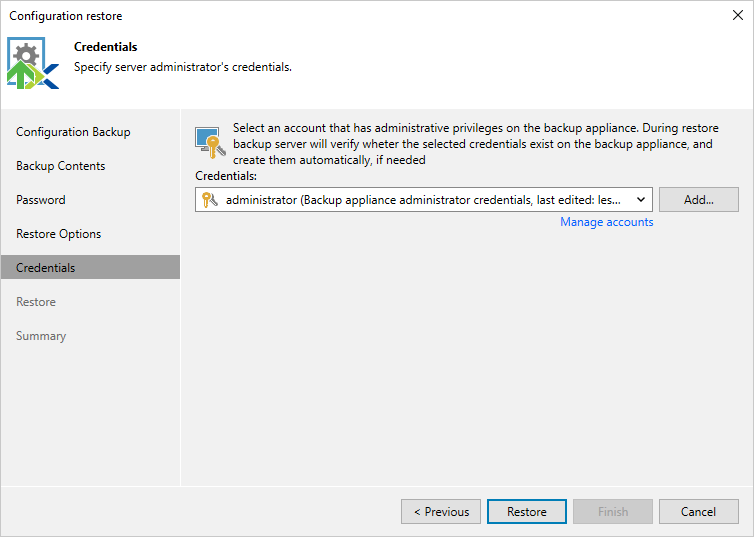The image size is (754, 537).
Task: Click the Finish button
Action: point(613,512)
